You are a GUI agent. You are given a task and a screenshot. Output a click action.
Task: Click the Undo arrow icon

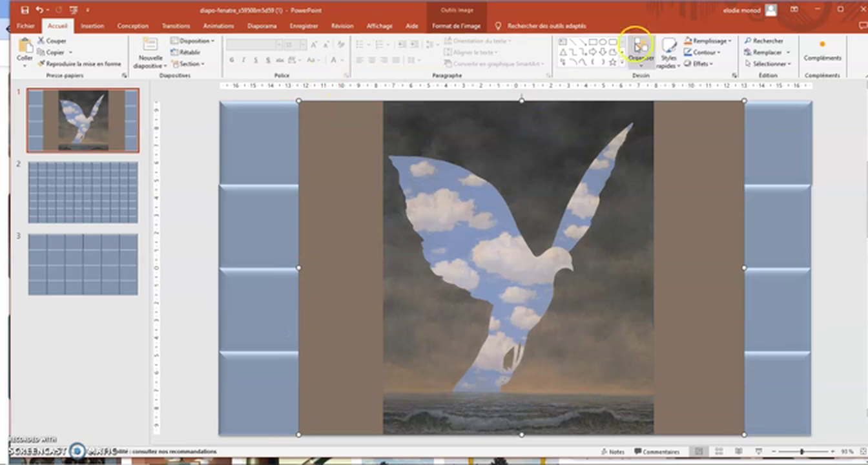pyautogui.click(x=40, y=10)
